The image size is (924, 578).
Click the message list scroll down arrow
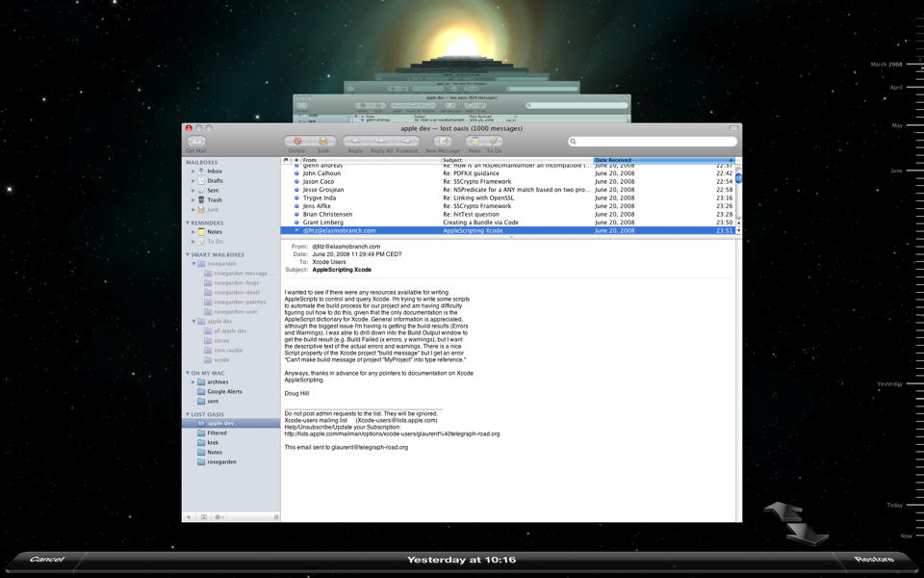coord(738,230)
